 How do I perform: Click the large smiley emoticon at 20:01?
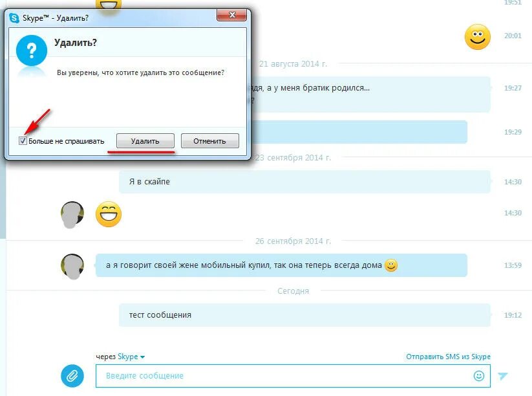pos(477,37)
